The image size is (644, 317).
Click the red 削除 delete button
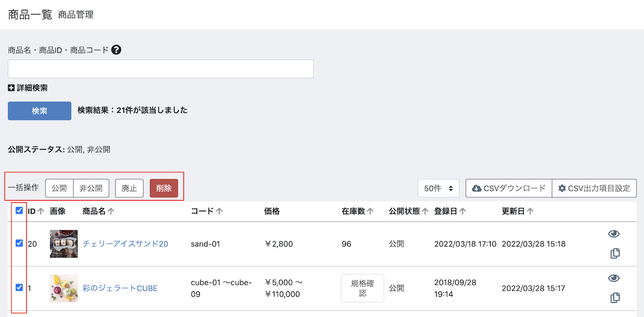click(164, 189)
